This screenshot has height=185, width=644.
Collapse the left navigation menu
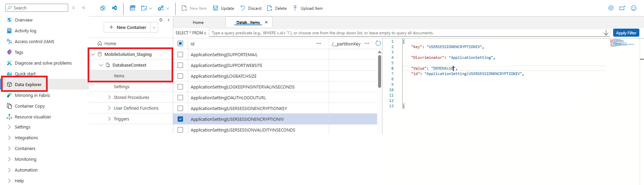click(x=84, y=8)
